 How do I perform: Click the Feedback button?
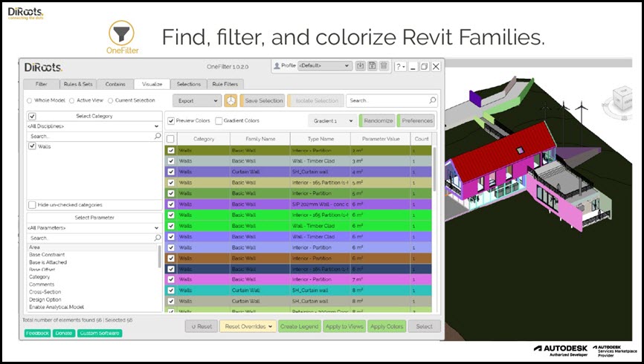pyautogui.click(x=37, y=334)
